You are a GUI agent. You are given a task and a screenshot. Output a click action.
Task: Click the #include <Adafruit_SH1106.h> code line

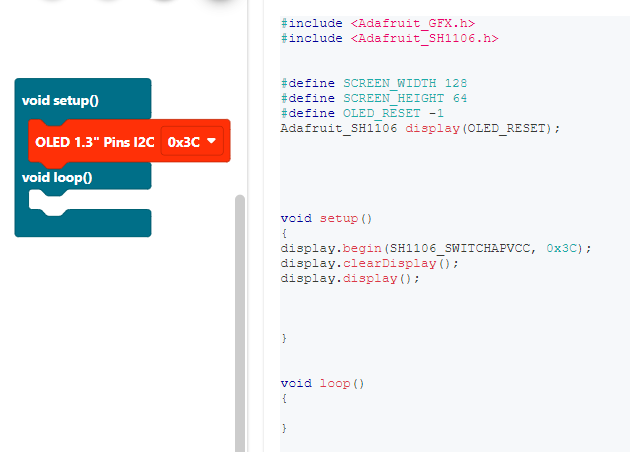[x=389, y=38]
